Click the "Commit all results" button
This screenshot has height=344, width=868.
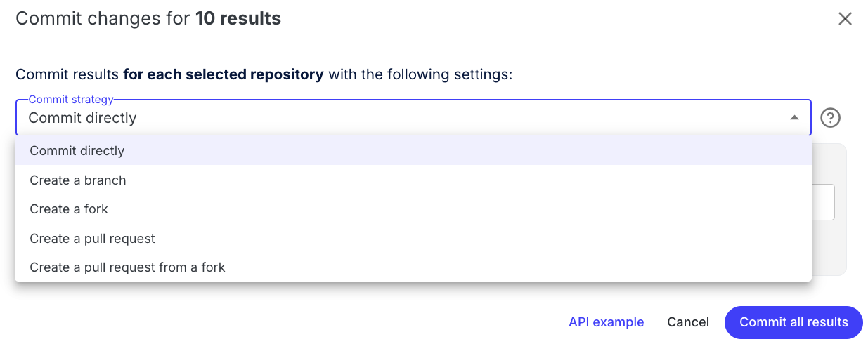click(793, 322)
